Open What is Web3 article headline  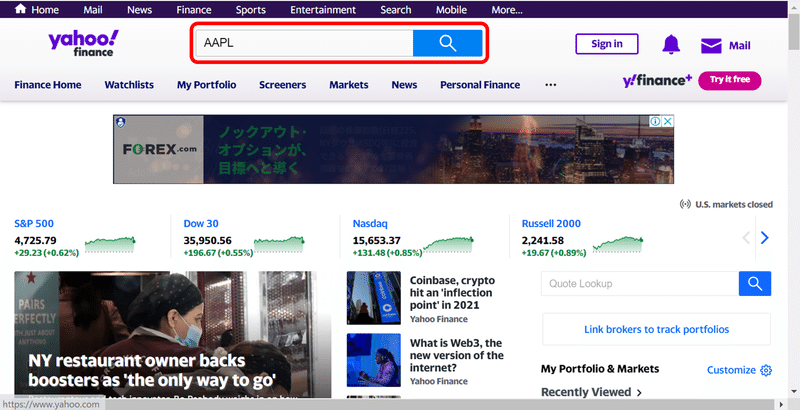457,355
